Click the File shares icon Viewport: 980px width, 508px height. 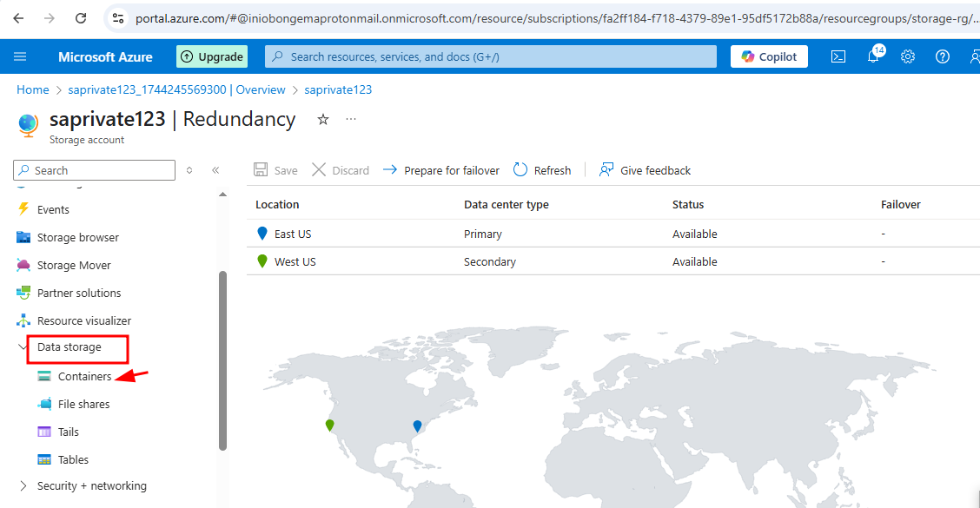pyautogui.click(x=44, y=405)
